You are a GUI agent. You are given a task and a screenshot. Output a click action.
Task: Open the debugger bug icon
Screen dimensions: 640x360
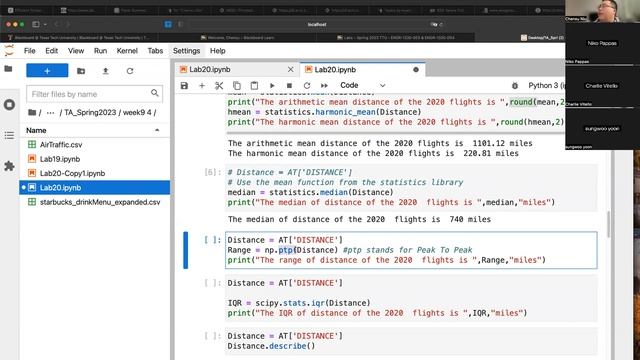515,86
